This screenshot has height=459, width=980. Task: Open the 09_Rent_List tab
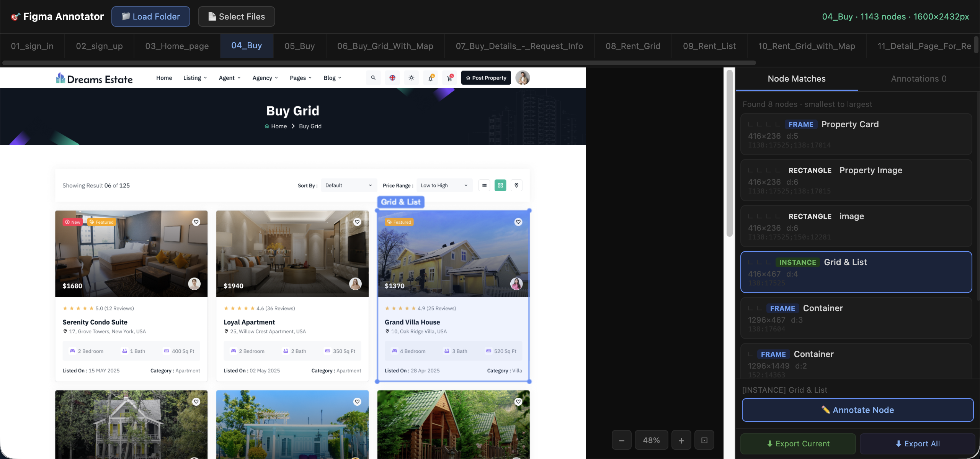tap(709, 46)
